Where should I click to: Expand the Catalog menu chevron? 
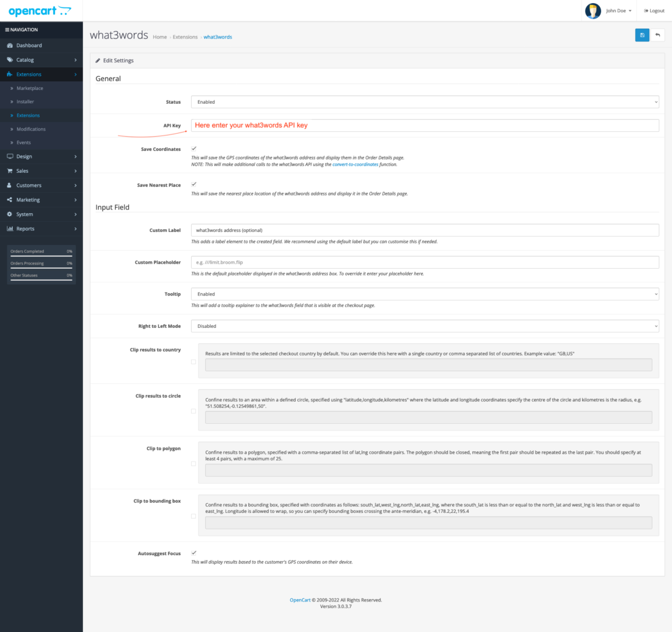[x=75, y=60]
